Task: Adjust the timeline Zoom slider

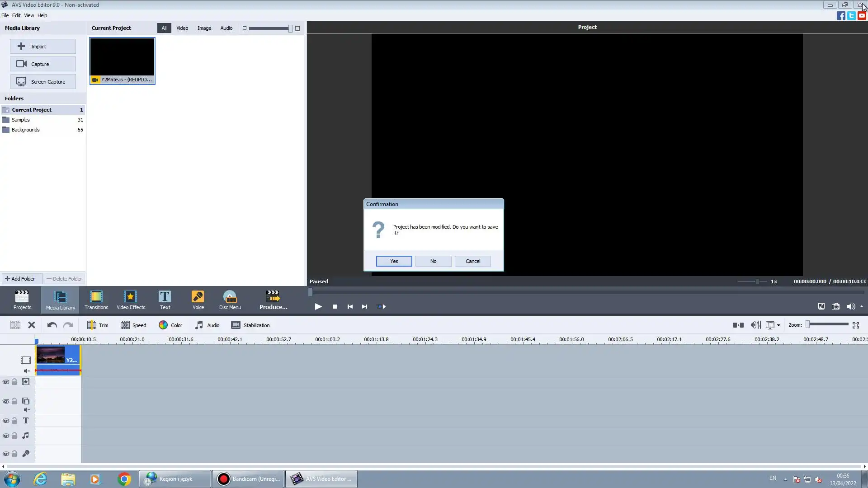Action: pyautogui.click(x=808, y=324)
